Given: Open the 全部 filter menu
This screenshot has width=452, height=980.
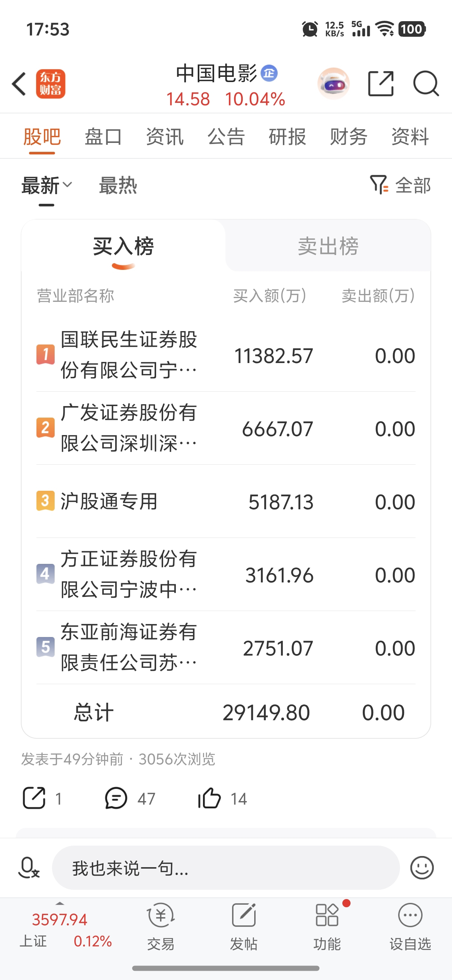Looking at the screenshot, I should click(400, 185).
